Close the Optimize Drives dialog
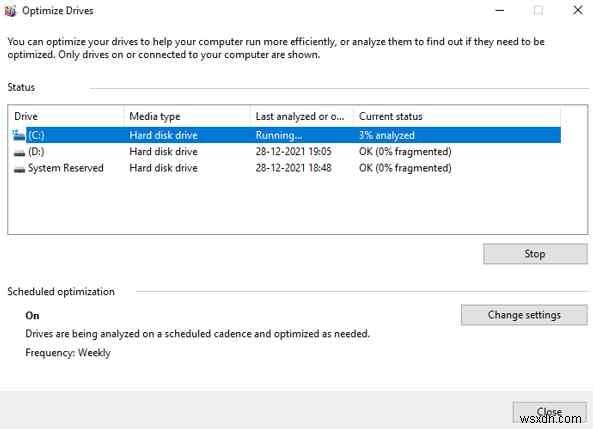The image size is (593, 429). [550, 412]
